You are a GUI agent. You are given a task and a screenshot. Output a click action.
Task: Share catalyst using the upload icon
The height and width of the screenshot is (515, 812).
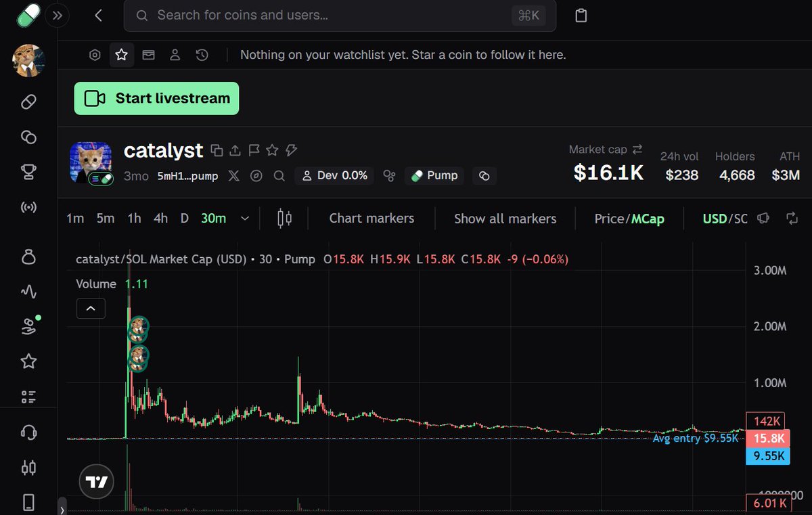235,150
